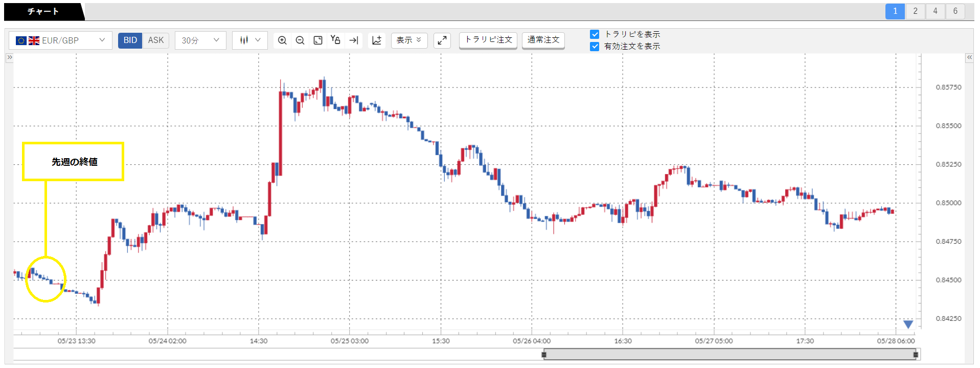
Task: Click the 05/27 05:00 time label
Action: pyautogui.click(x=714, y=341)
